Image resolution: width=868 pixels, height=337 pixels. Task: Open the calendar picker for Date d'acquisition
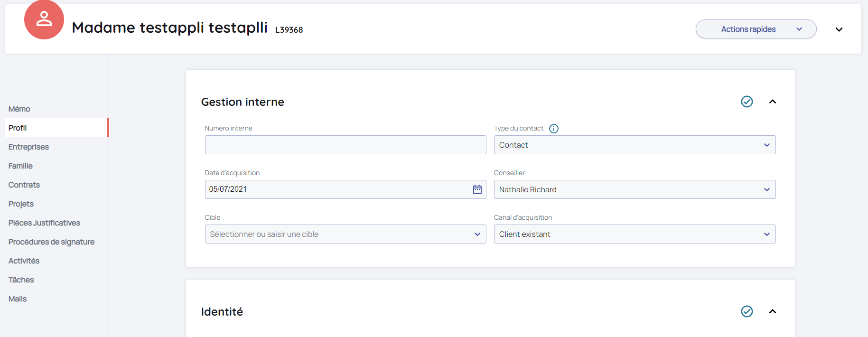pyautogui.click(x=477, y=189)
